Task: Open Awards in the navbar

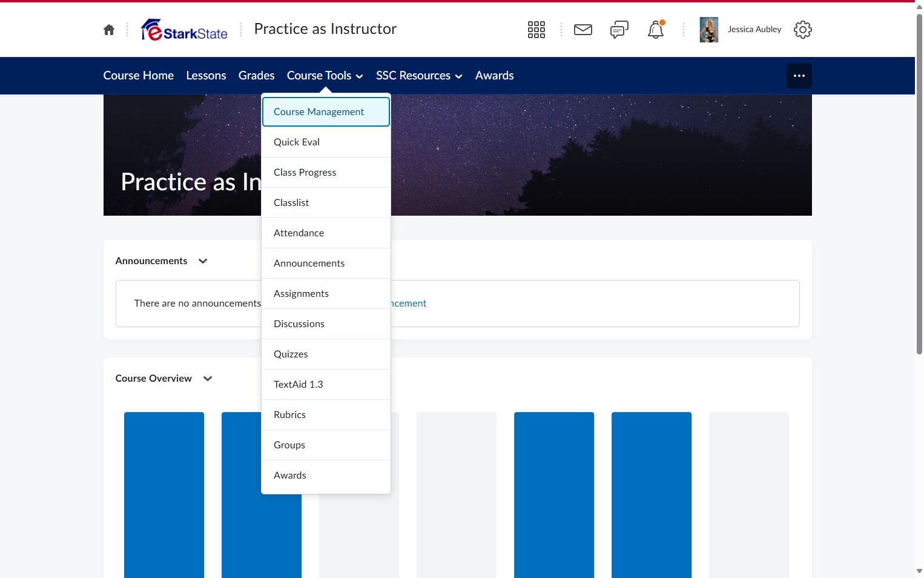Action: [x=495, y=76]
